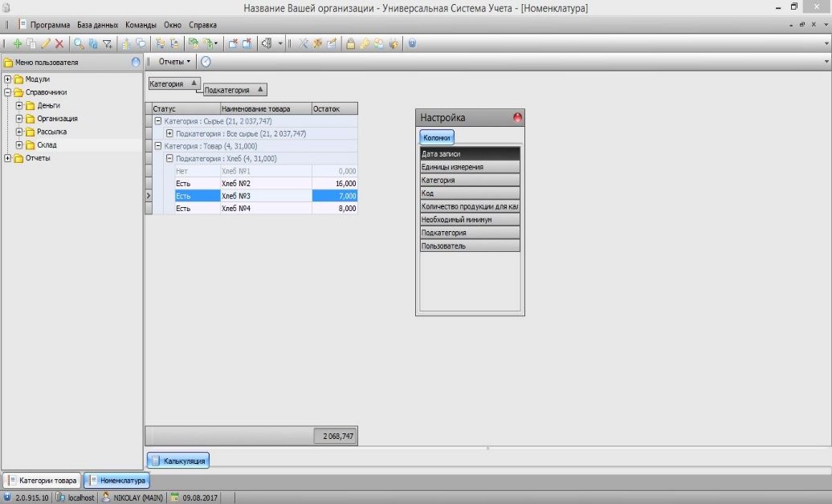Open the Окно menu
832x504 pixels.
tap(173, 25)
